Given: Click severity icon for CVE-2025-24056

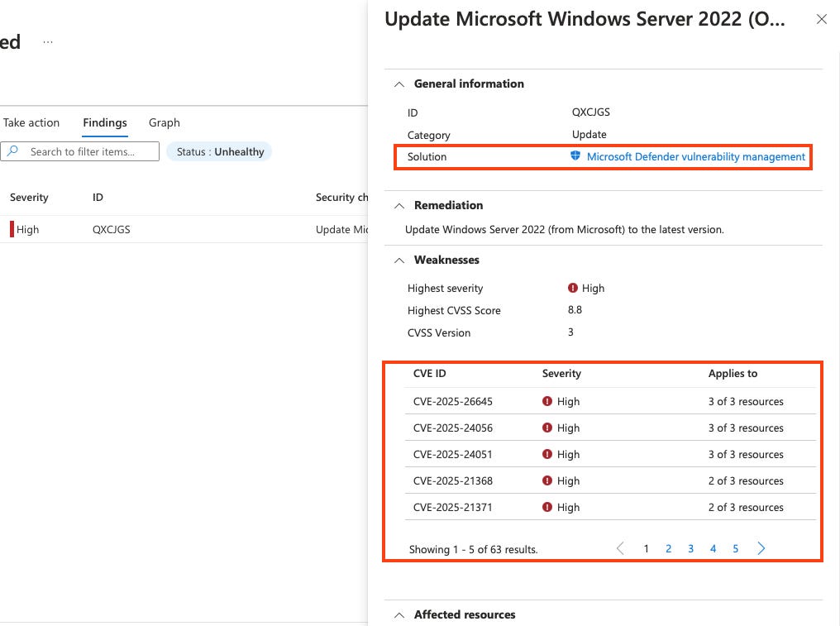Looking at the screenshot, I should point(547,428).
